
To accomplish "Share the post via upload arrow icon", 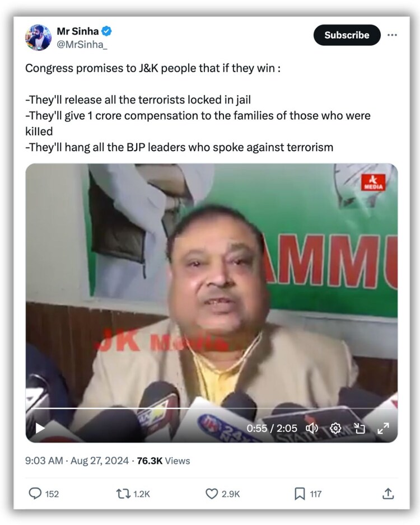I will click(388, 493).
